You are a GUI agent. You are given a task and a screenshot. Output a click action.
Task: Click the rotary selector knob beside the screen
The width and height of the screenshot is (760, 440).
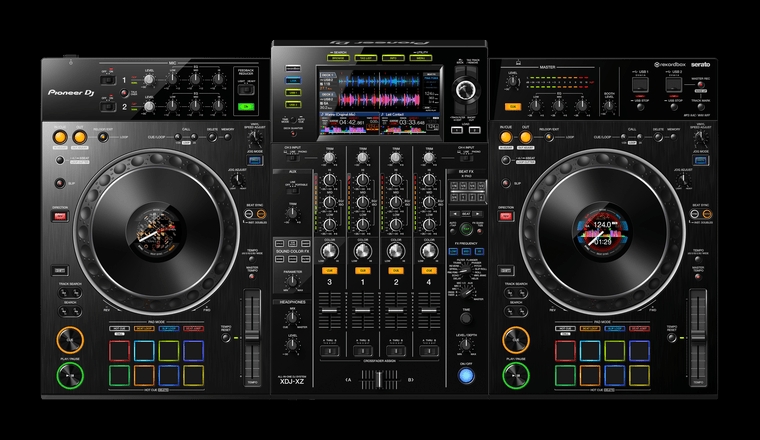pos(462,89)
